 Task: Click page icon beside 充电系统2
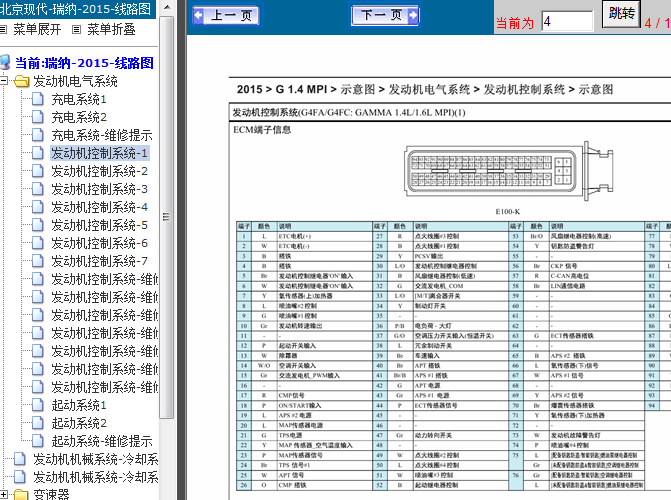[38, 117]
